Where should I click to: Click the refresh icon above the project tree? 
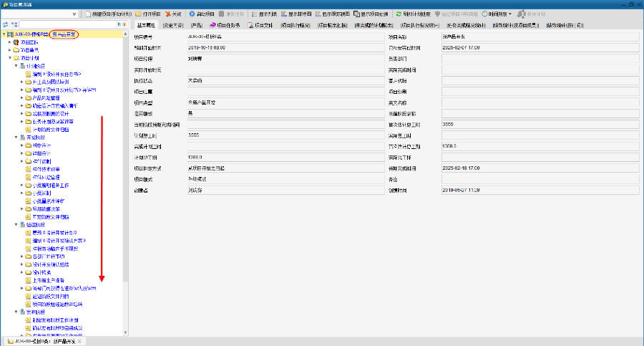click(5, 24)
